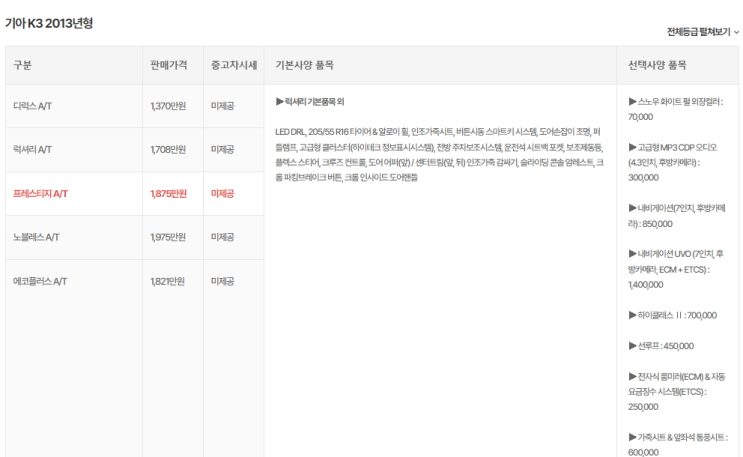Click the 1,821만원 price cell

point(168,281)
